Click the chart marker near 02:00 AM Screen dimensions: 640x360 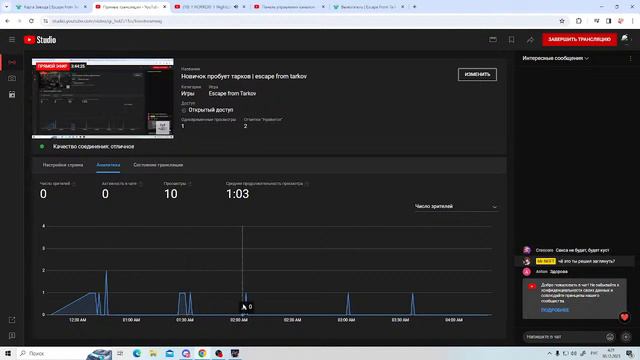coord(243,314)
